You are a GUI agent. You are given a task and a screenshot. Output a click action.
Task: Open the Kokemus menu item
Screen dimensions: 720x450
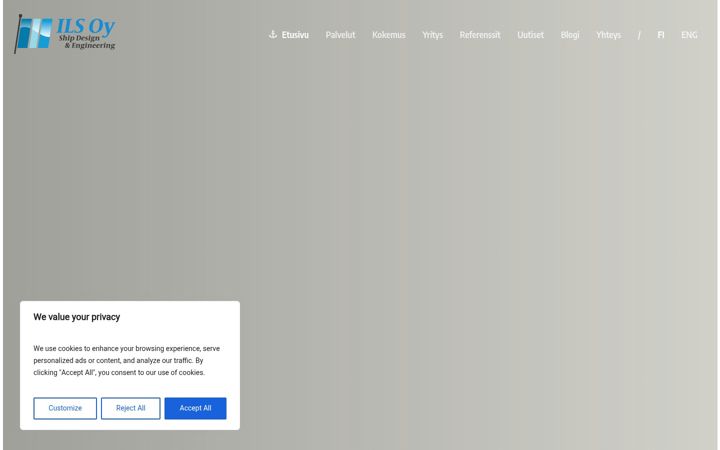388,35
